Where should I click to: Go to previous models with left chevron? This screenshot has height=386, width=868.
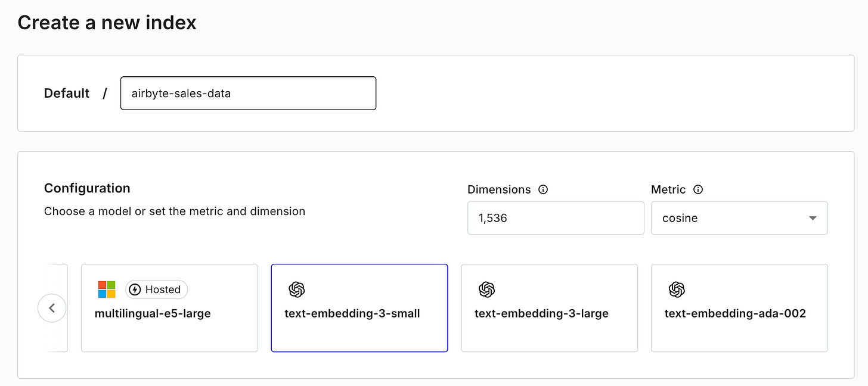point(52,308)
